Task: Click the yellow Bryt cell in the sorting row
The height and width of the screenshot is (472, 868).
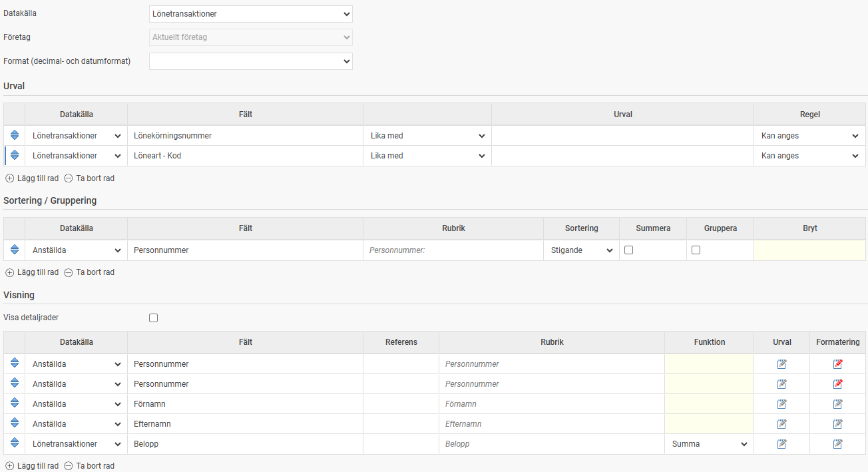Action: [809, 250]
